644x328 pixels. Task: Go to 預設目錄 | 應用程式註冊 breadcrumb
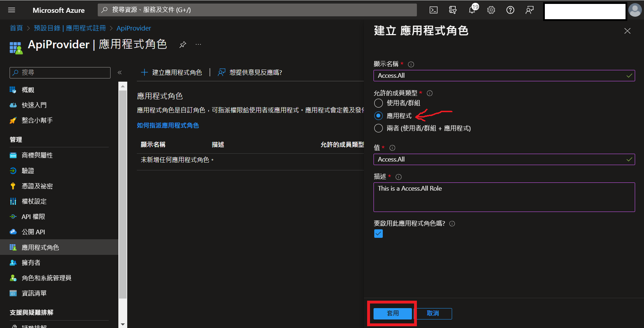click(70, 28)
